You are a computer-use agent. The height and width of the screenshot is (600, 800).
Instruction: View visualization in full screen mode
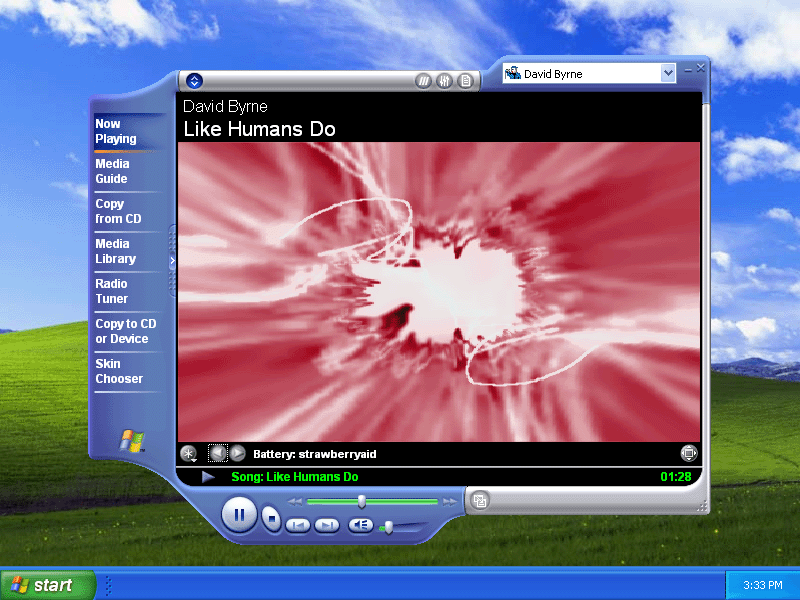coord(689,454)
